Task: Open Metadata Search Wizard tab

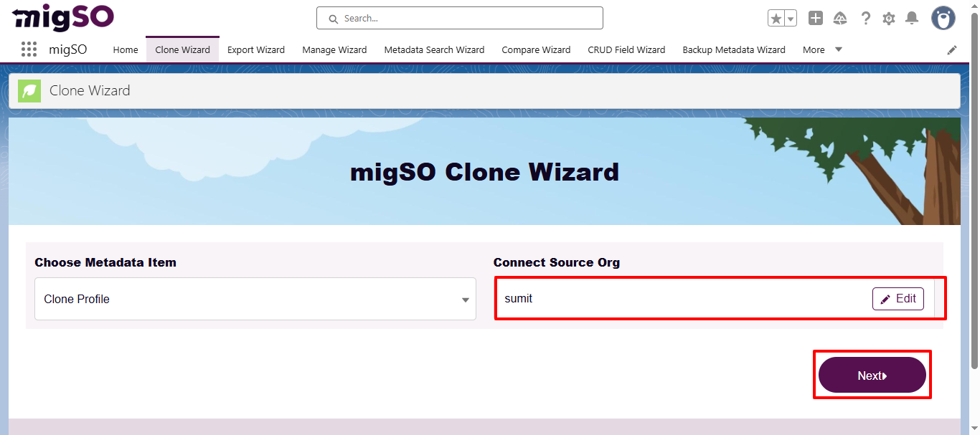Action: [x=434, y=49]
